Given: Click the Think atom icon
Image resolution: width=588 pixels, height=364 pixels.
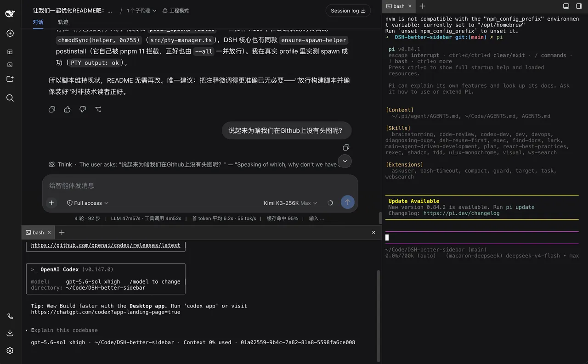Looking at the screenshot, I should point(52,164).
